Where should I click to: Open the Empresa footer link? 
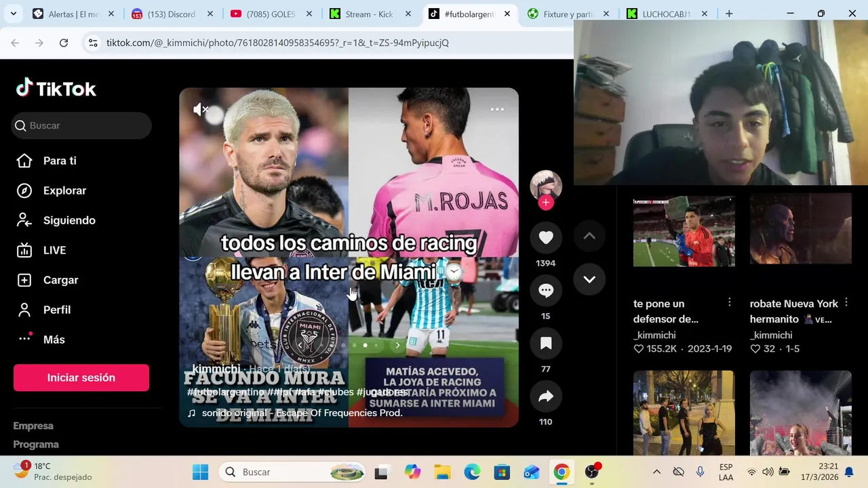[33, 426]
